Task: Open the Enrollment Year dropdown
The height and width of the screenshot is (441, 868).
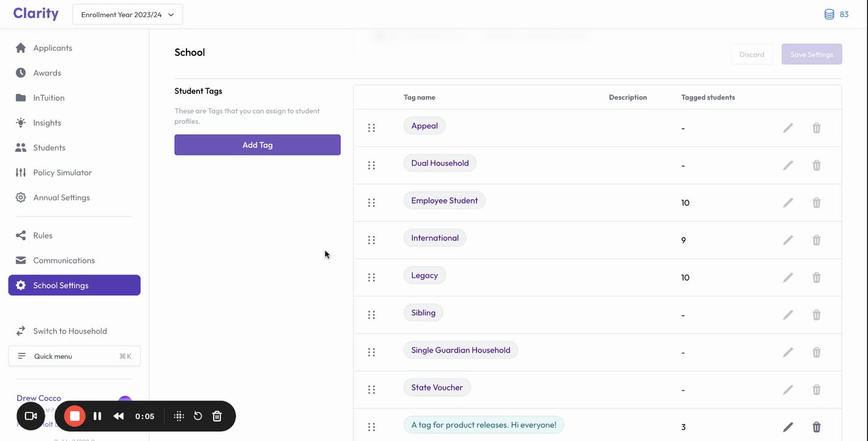Action: pos(128,15)
